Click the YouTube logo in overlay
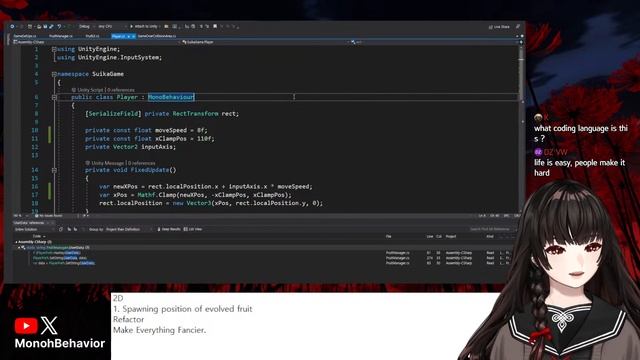 pyautogui.click(x=26, y=326)
